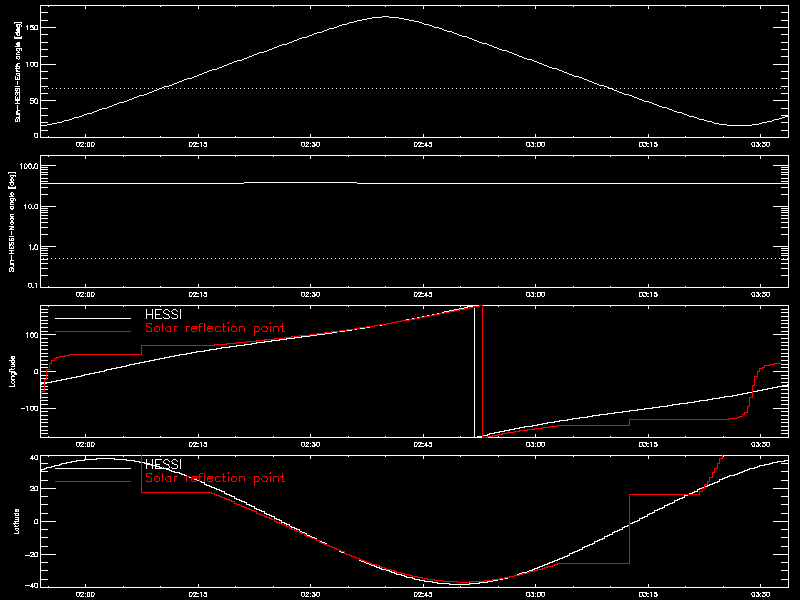
Task: Click 02:00 under the Longitude plot
Action: tap(85, 444)
